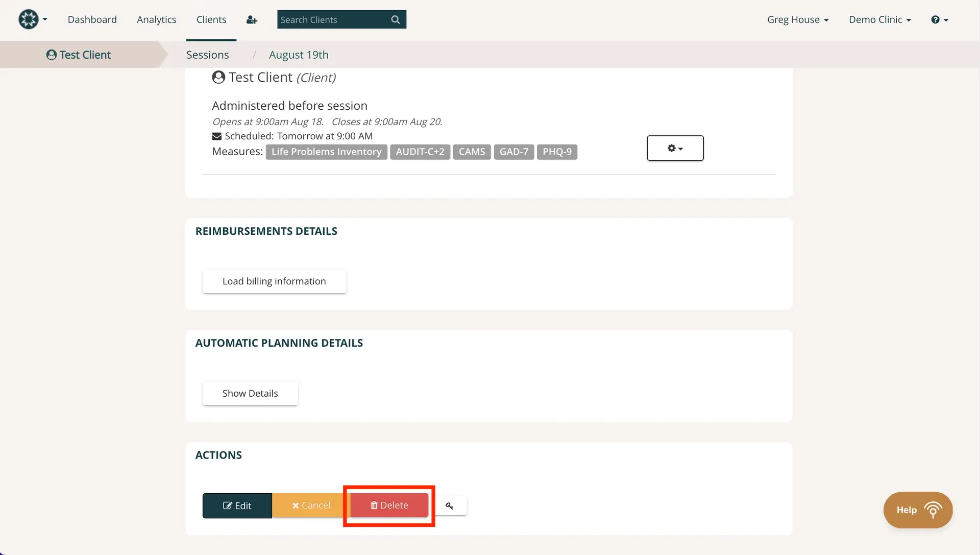Switch to the Clients tab
The height and width of the screenshot is (555, 980).
[x=211, y=19]
